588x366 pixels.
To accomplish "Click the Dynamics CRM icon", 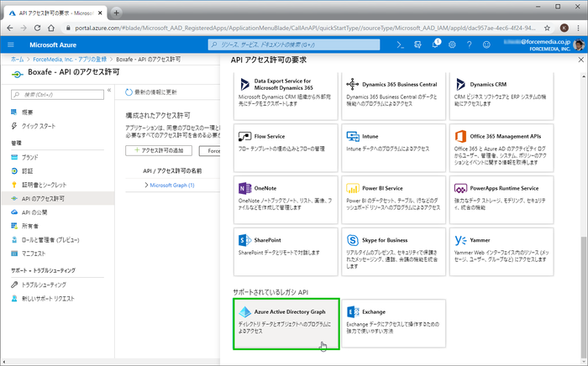I will (460, 84).
